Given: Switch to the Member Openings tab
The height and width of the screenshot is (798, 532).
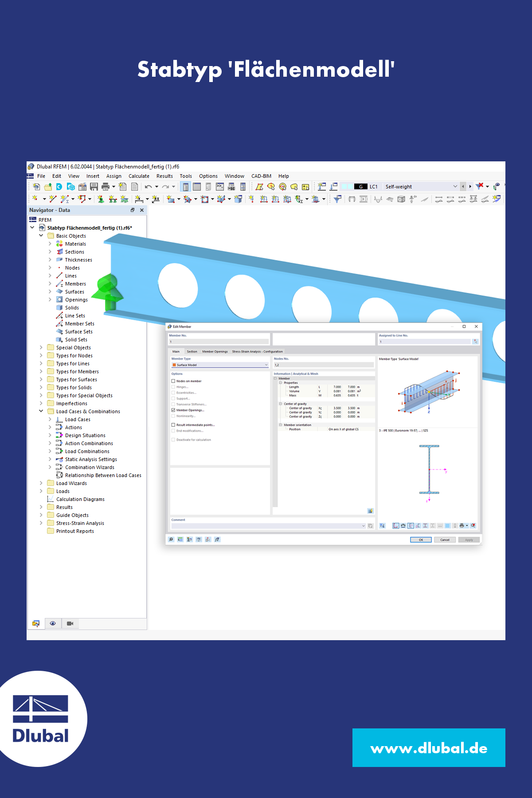Looking at the screenshot, I should click(215, 352).
